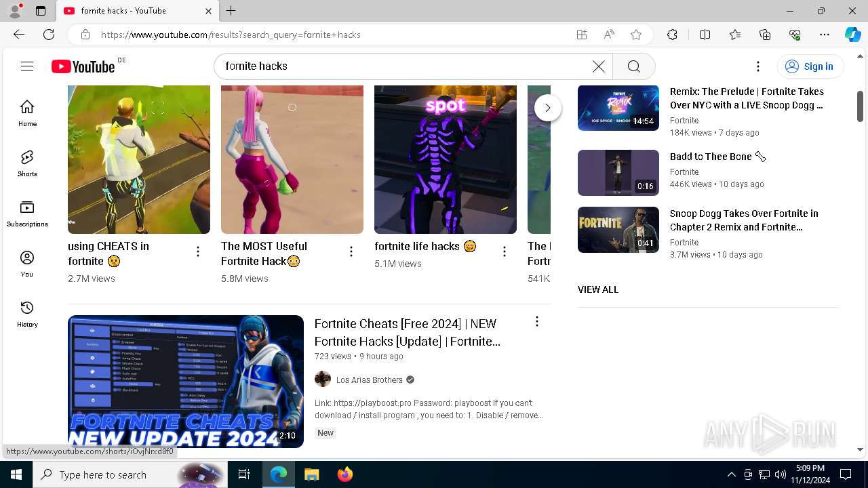
Task: Open a new browser tab
Action: [x=231, y=11]
